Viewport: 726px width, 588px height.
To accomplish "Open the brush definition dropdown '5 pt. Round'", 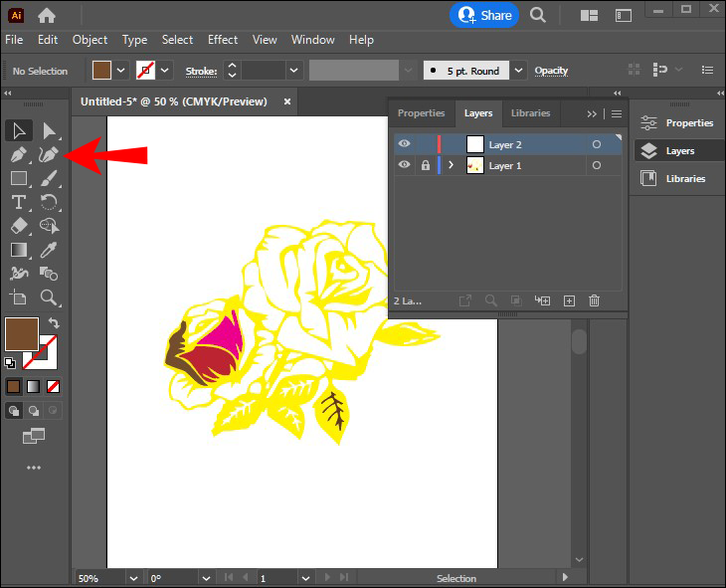I will pyautogui.click(x=519, y=71).
